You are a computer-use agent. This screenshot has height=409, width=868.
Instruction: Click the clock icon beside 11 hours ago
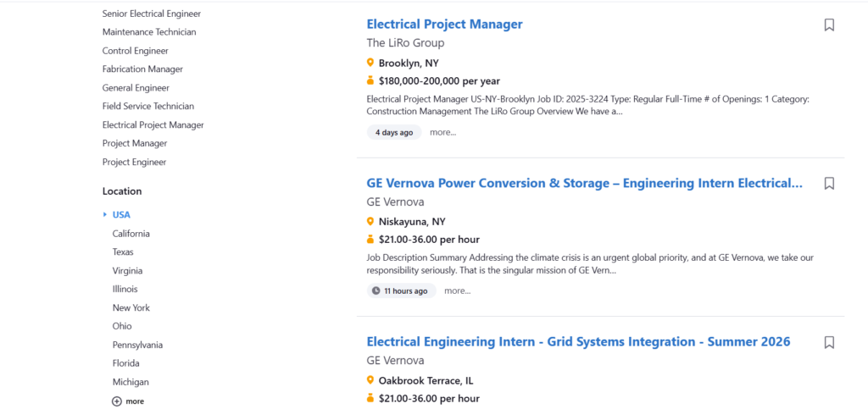click(x=376, y=290)
